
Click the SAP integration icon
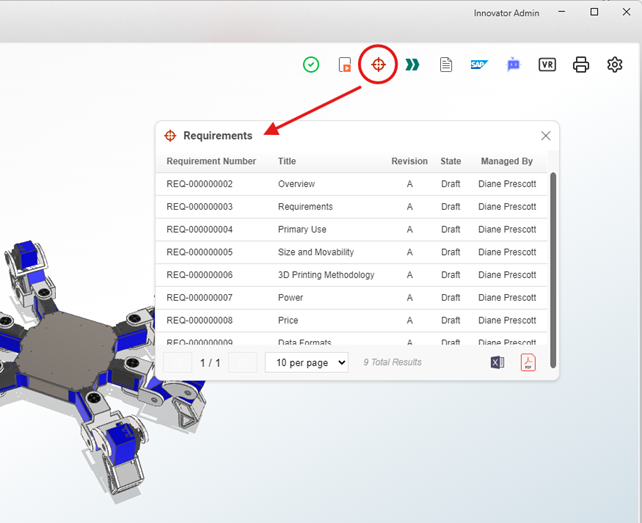(x=479, y=65)
